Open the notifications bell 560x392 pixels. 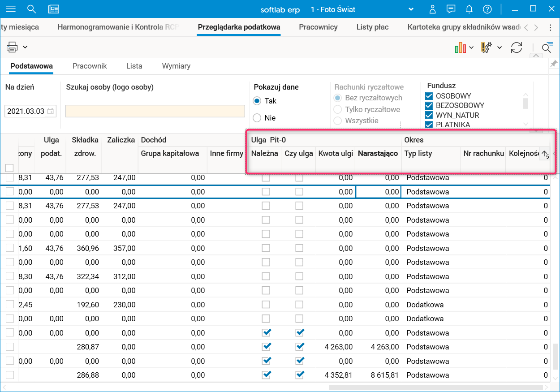(469, 9)
